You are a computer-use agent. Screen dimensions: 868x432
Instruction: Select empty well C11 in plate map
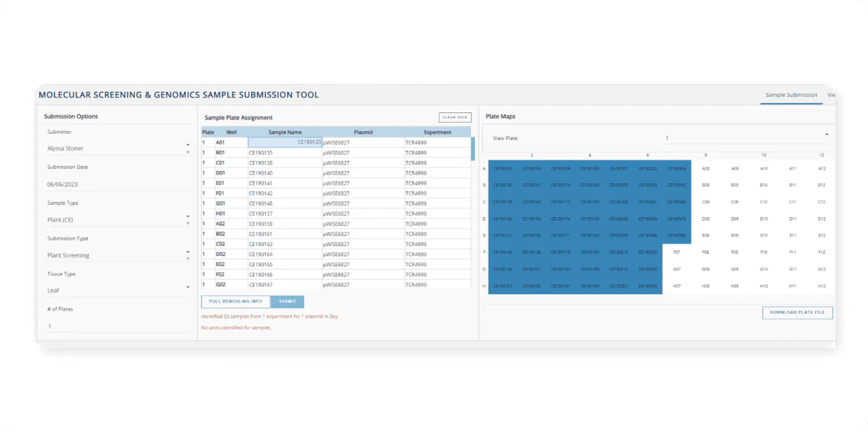(x=793, y=202)
